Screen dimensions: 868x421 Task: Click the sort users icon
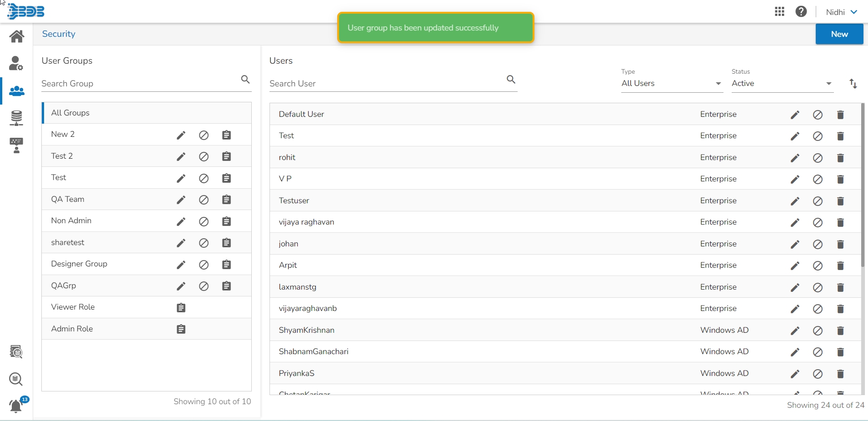pos(853,84)
